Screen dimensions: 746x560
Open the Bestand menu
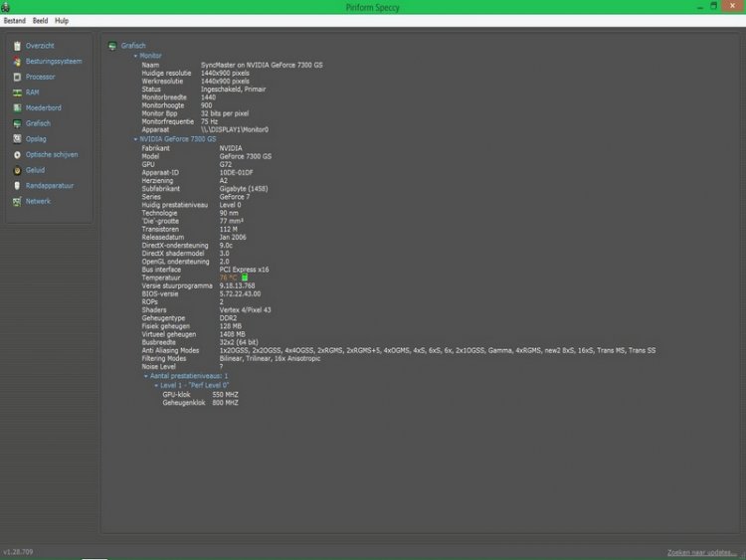click(x=14, y=20)
